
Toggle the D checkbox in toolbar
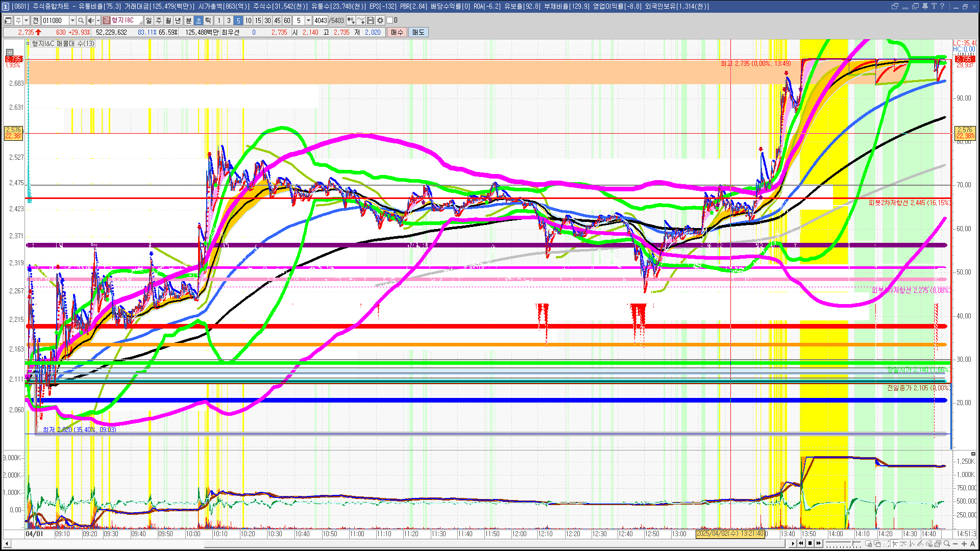click(x=390, y=20)
